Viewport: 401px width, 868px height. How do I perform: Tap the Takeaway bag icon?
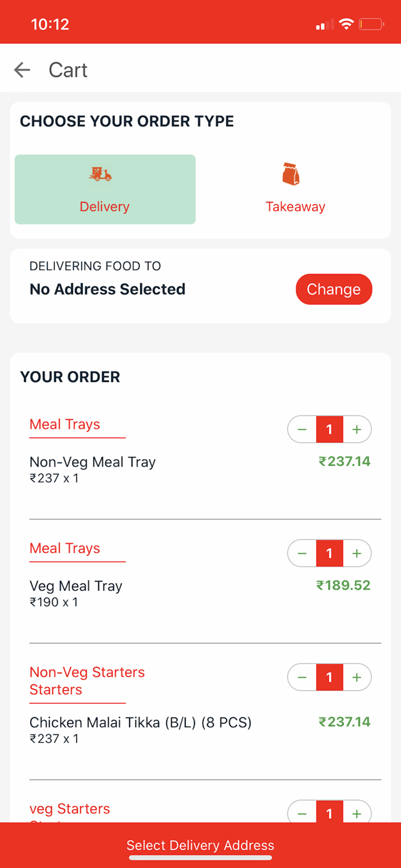point(291,174)
